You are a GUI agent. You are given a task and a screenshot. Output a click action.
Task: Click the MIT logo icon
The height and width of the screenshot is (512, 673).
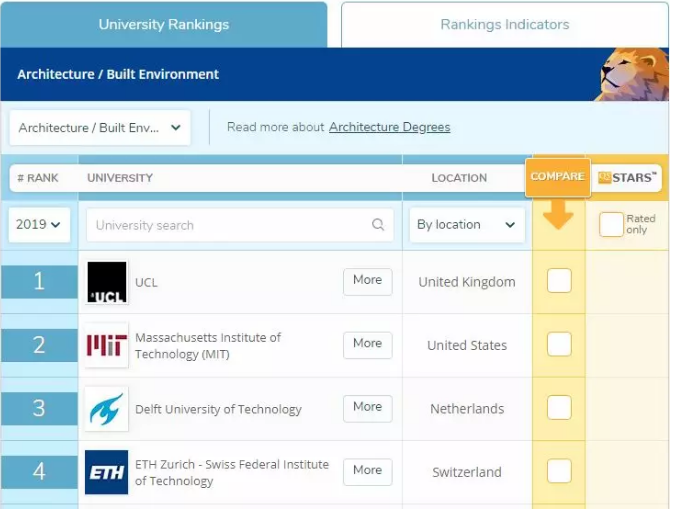[x=107, y=346]
